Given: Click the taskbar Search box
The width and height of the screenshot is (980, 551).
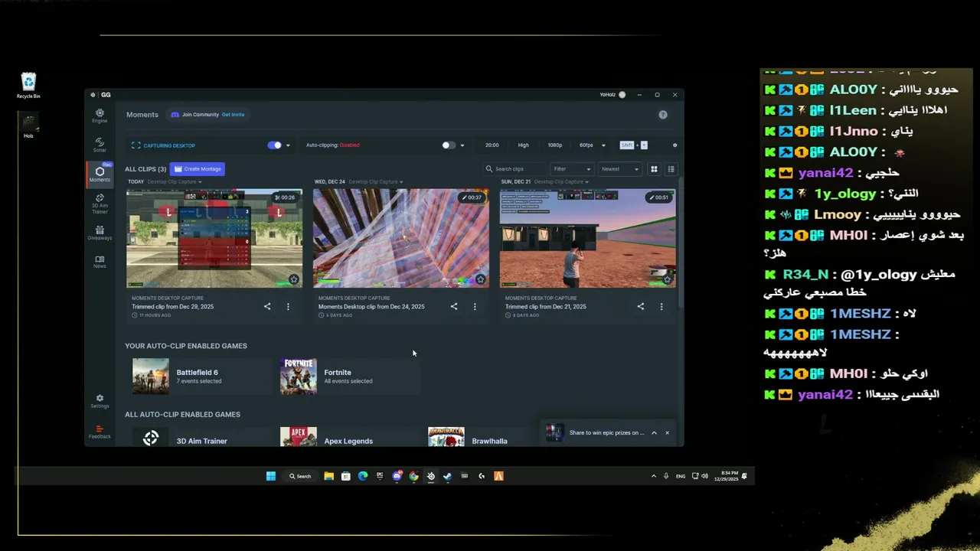Looking at the screenshot, I should coord(299,476).
